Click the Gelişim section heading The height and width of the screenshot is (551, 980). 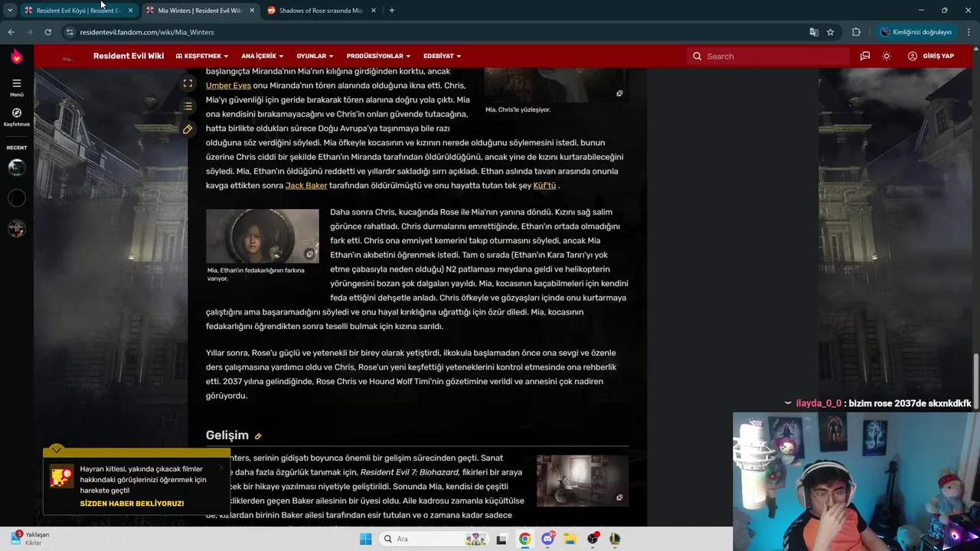coord(227,435)
